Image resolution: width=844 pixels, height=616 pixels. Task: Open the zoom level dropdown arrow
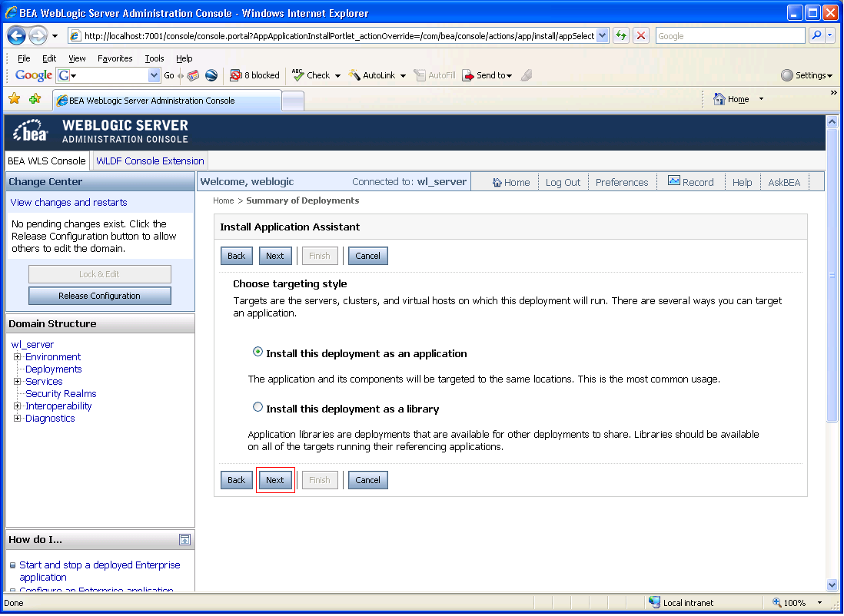(x=819, y=602)
